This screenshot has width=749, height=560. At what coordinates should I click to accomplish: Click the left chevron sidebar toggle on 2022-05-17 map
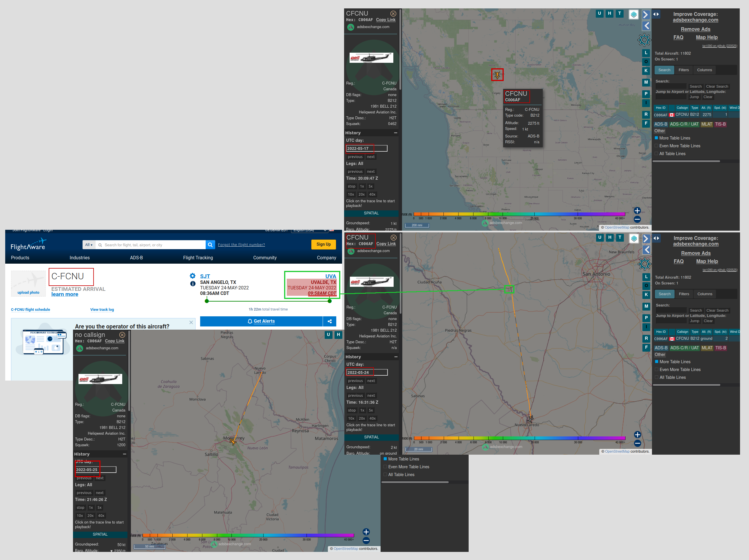pos(646,26)
